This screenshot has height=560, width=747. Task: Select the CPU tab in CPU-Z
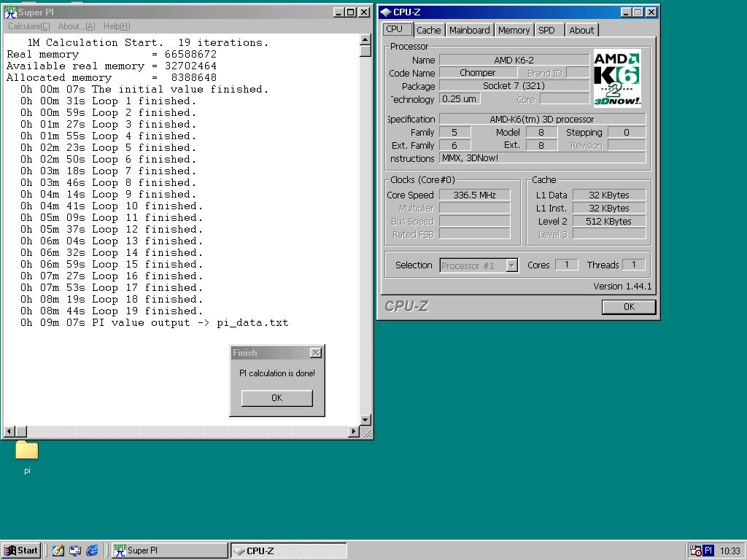[398, 29]
